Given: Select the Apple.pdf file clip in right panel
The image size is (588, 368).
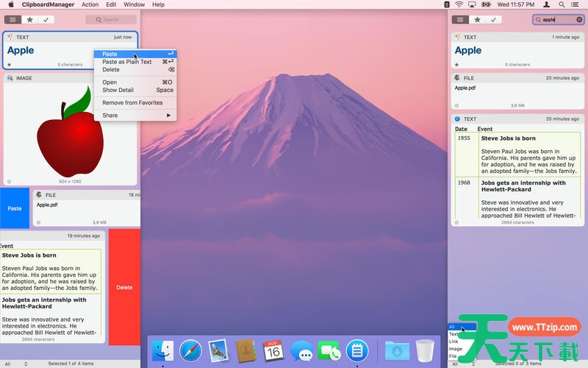Looking at the screenshot, I should (517, 91).
